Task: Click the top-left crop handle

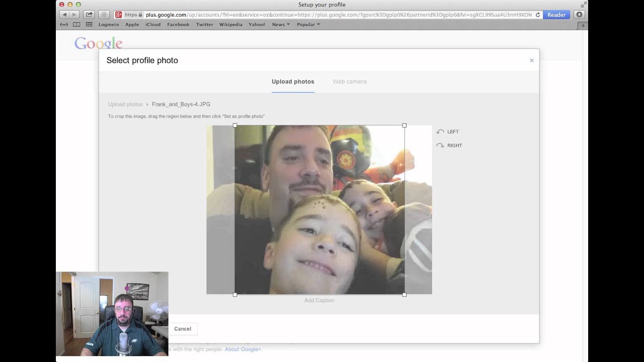Action: (x=235, y=125)
